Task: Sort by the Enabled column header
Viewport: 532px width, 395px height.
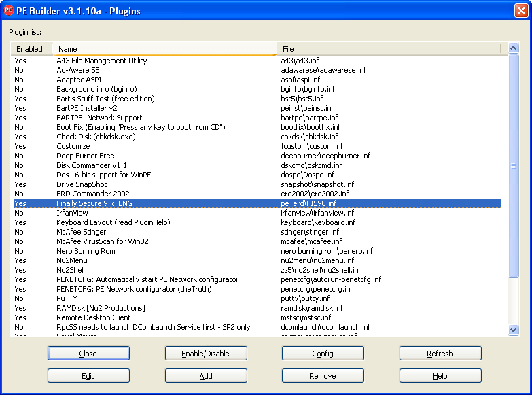Action: (31, 49)
